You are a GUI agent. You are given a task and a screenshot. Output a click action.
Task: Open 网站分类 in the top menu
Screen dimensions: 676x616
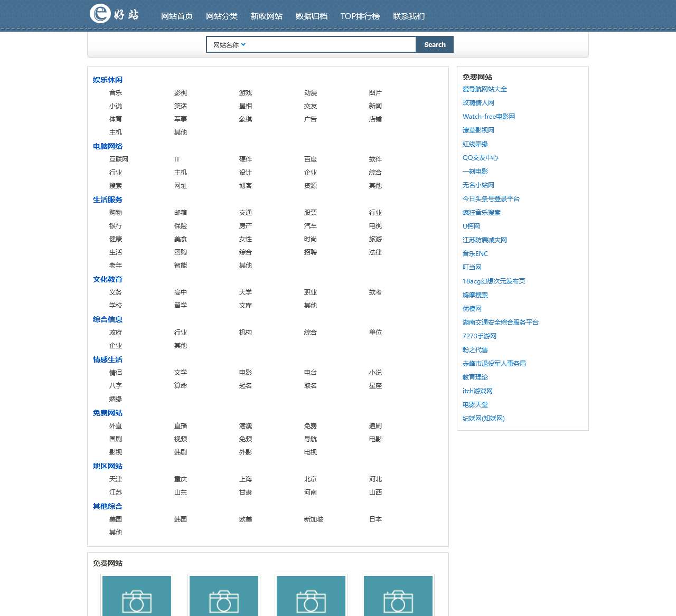point(222,16)
